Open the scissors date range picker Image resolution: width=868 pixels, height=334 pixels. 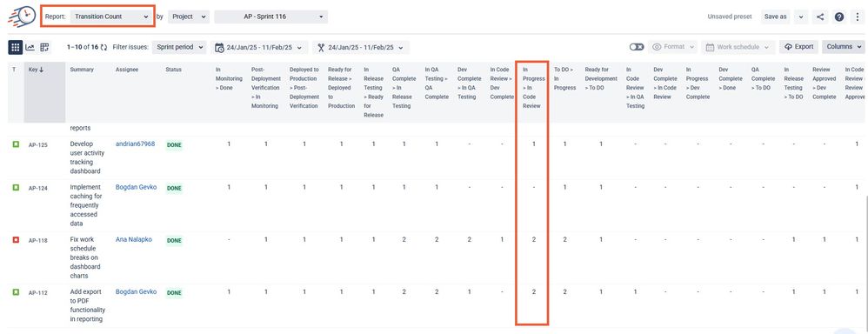[x=361, y=47]
